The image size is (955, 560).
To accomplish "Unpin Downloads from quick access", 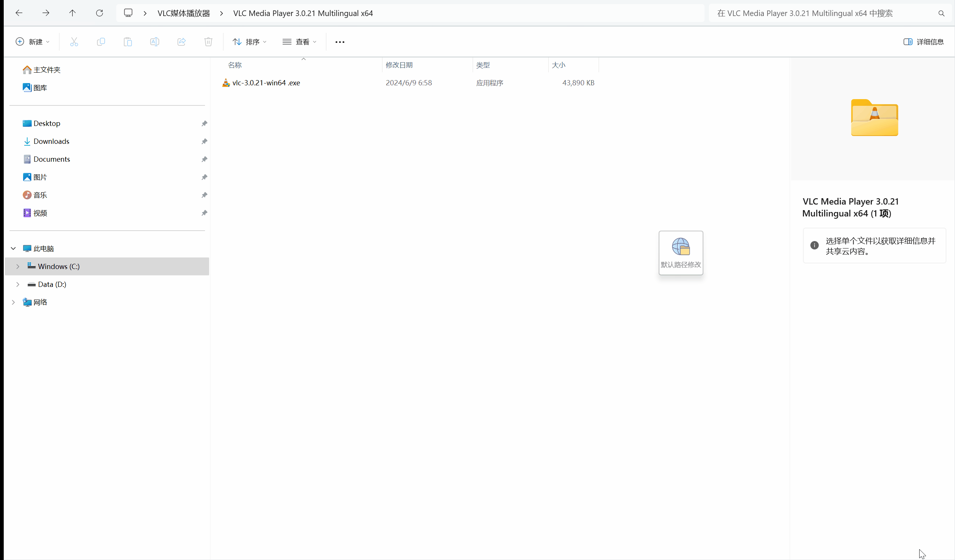I will pos(204,141).
